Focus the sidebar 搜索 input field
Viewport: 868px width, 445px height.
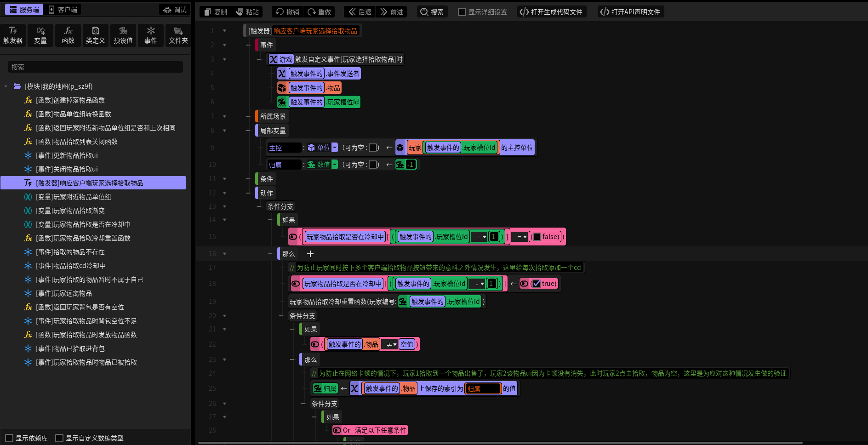[x=95, y=67]
